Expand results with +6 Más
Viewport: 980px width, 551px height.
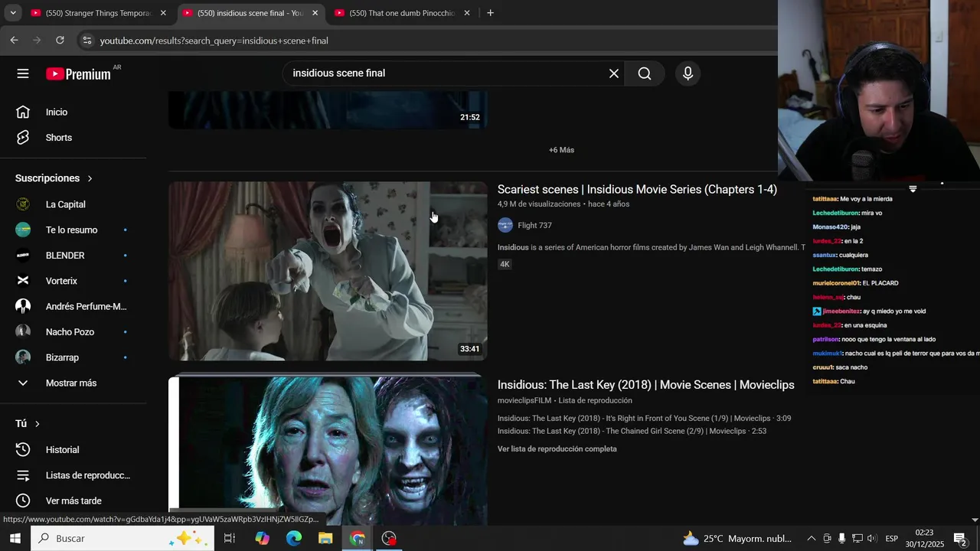pyautogui.click(x=561, y=150)
